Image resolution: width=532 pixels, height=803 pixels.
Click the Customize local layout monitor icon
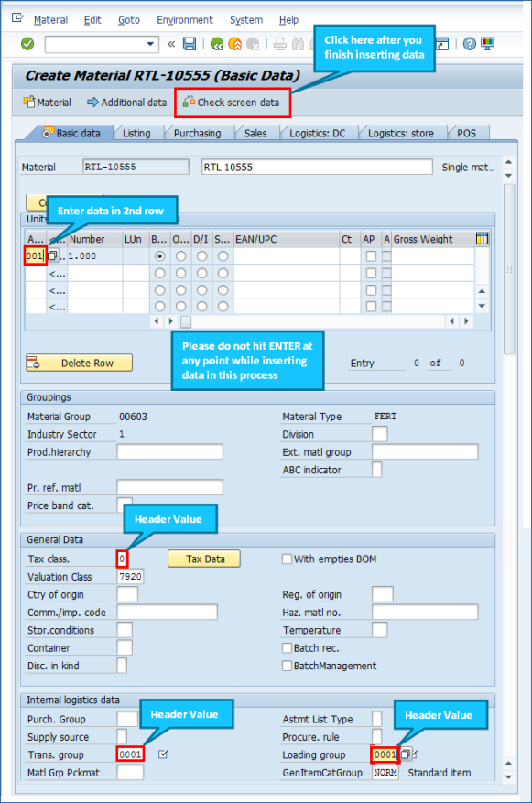point(487,44)
